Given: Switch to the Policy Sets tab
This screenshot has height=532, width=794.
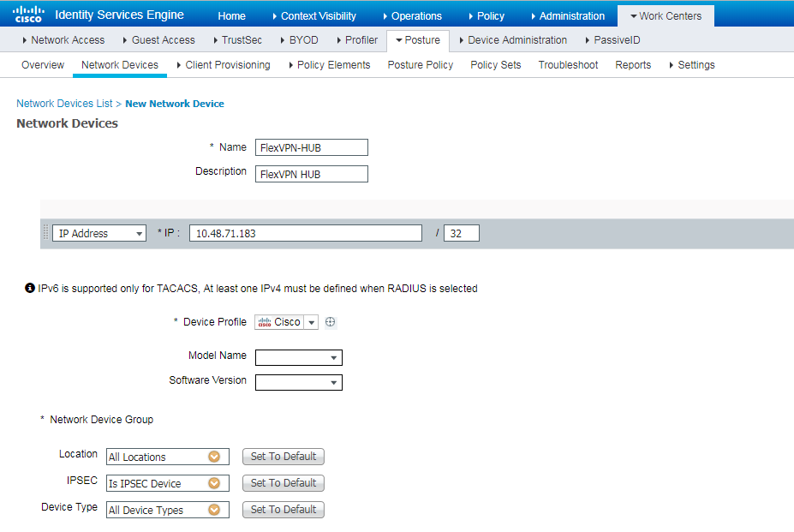Looking at the screenshot, I should (x=496, y=65).
